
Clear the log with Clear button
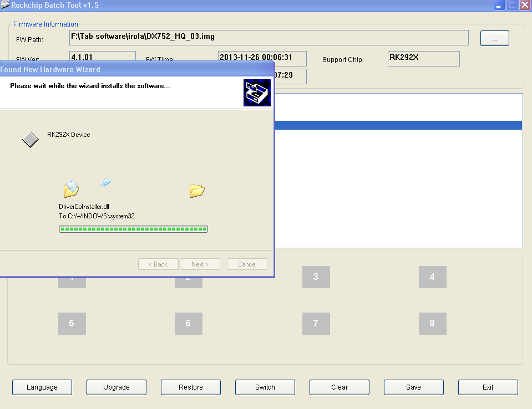(x=339, y=387)
